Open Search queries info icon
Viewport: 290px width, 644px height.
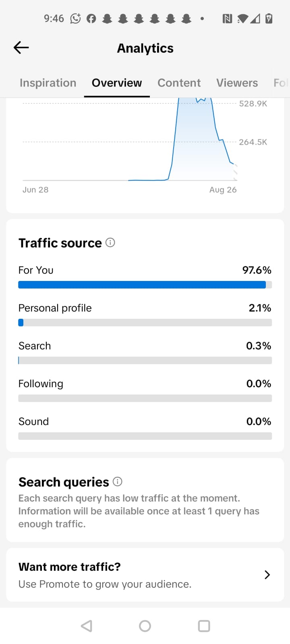tap(118, 481)
